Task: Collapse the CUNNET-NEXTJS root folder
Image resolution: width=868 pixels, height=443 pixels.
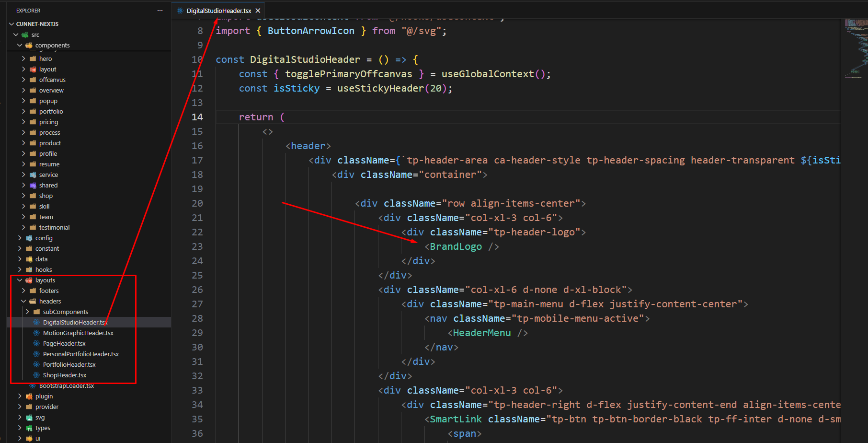Action: point(11,24)
